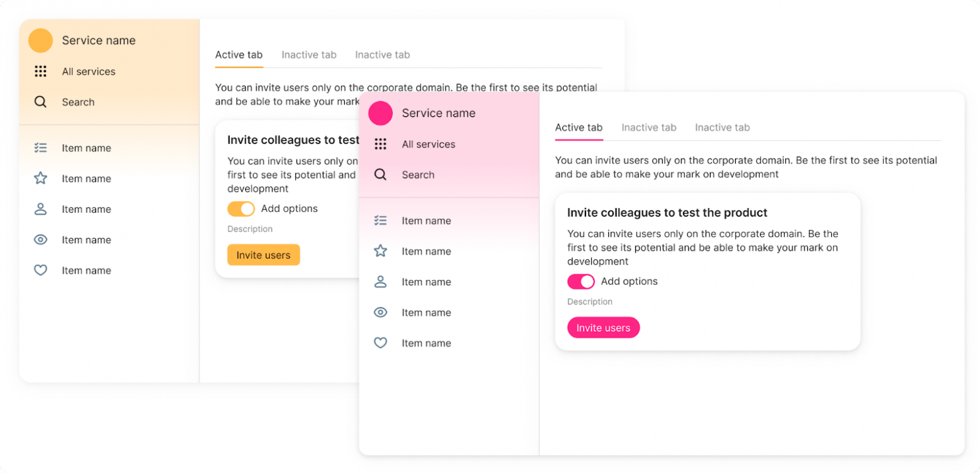Image resolution: width=980 pixels, height=473 pixels.
Task: Select the checklist icon item in pink panel
Action: click(x=380, y=220)
